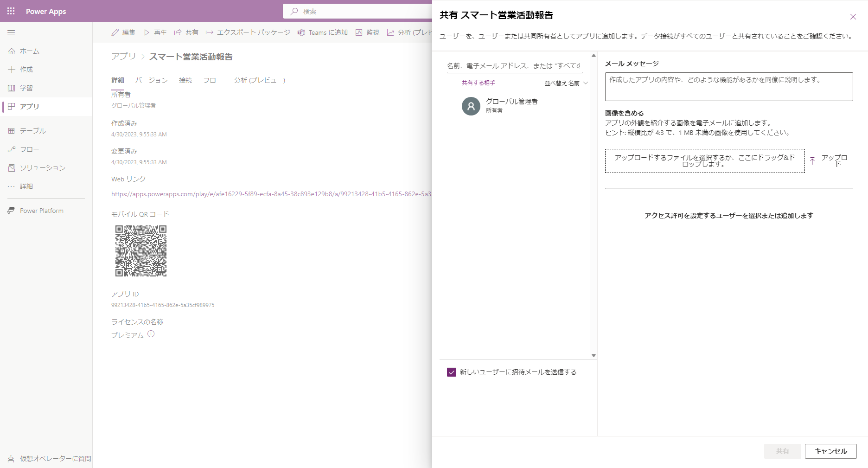This screenshot has width=868, height=468.
Task: Click スマート営業活動報告 breadcrumb title
Action: point(191,57)
